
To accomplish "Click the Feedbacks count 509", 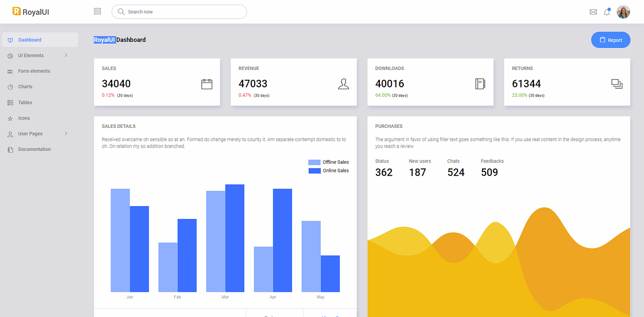I will (489, 173).
